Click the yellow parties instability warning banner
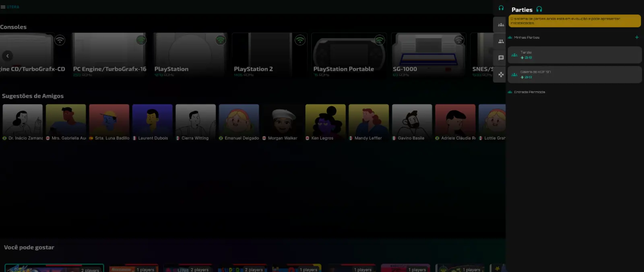The image size is (644, 272). click(575, 21)
